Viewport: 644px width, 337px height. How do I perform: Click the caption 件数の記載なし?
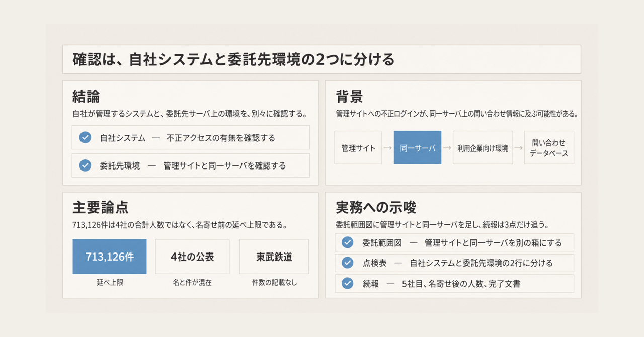pos(274,283)
